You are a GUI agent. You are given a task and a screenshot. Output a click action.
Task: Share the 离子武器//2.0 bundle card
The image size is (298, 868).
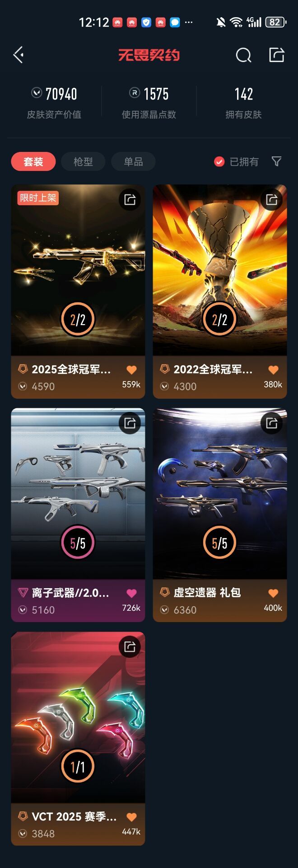click(130, 423)
